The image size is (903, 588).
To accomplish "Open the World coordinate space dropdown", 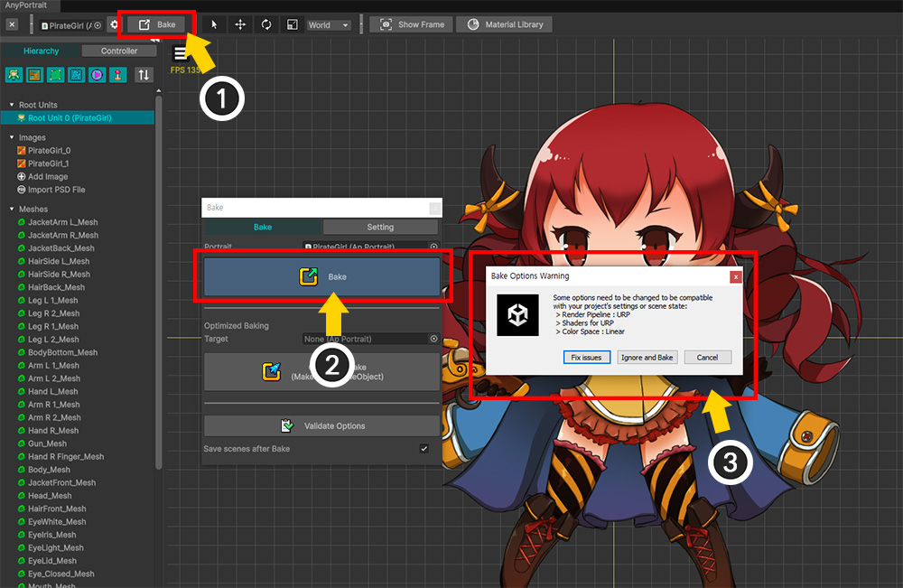I will coord(329,25).
